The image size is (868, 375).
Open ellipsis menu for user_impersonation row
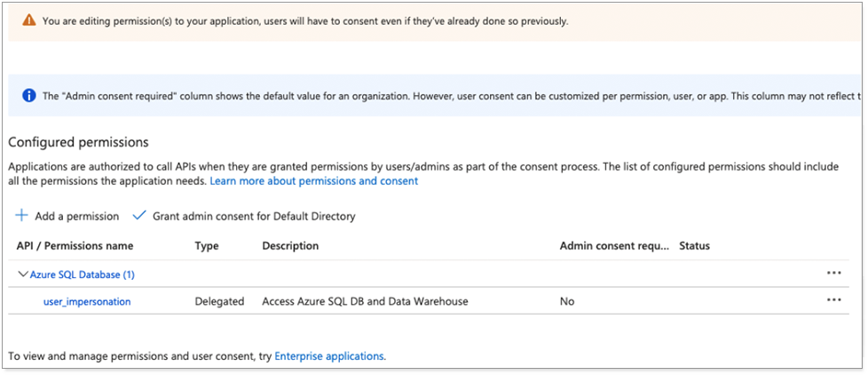click(833, 300)
